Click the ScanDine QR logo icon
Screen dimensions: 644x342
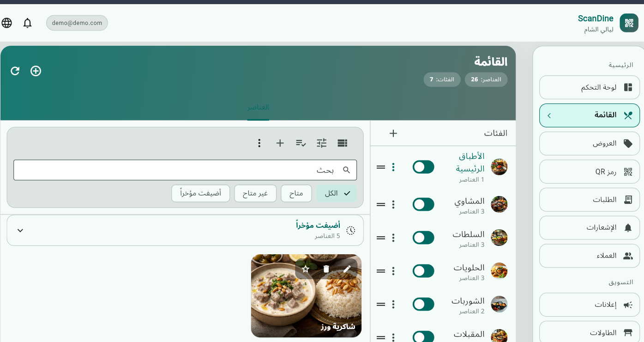pyautogui.click(x=628, y=22)
